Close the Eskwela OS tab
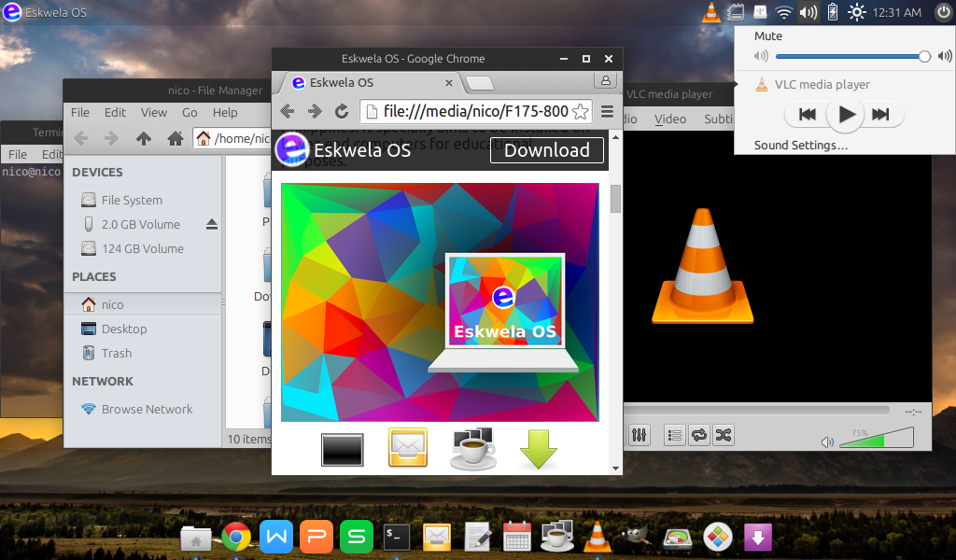 pyautogui.click(x=449, y=83)
